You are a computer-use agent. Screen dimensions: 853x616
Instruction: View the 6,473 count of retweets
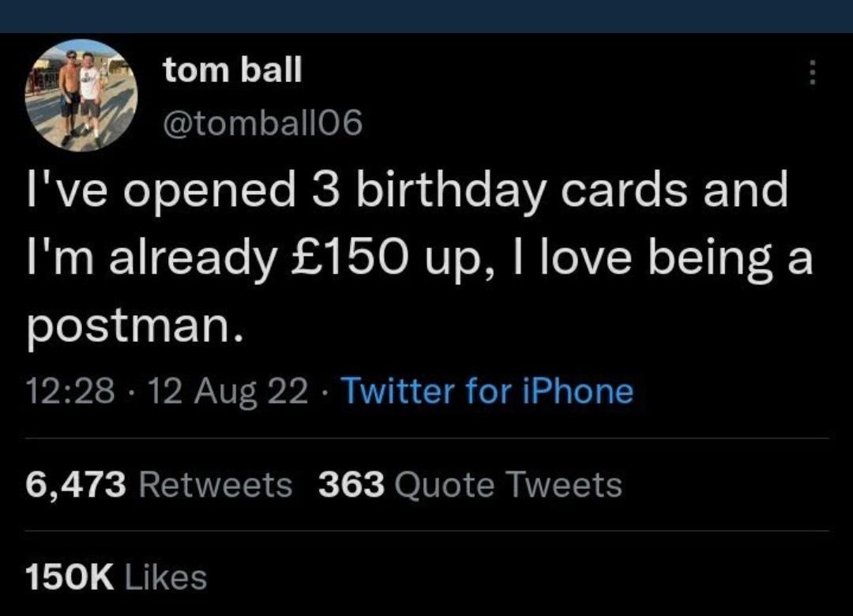click(76, 484)
